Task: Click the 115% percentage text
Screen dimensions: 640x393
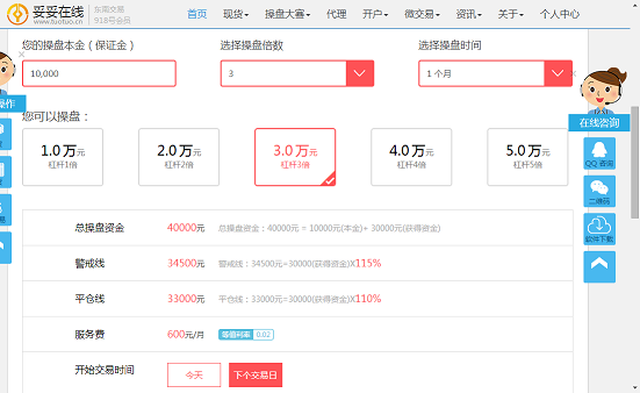Action: tap(368, 263)
